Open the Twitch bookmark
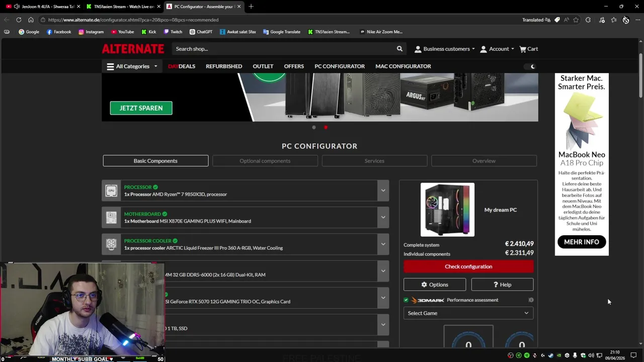 coord(173,32)
